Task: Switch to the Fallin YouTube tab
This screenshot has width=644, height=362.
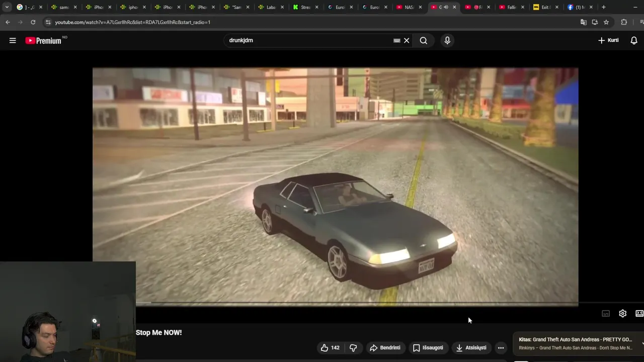Action: tap(511, 7)
